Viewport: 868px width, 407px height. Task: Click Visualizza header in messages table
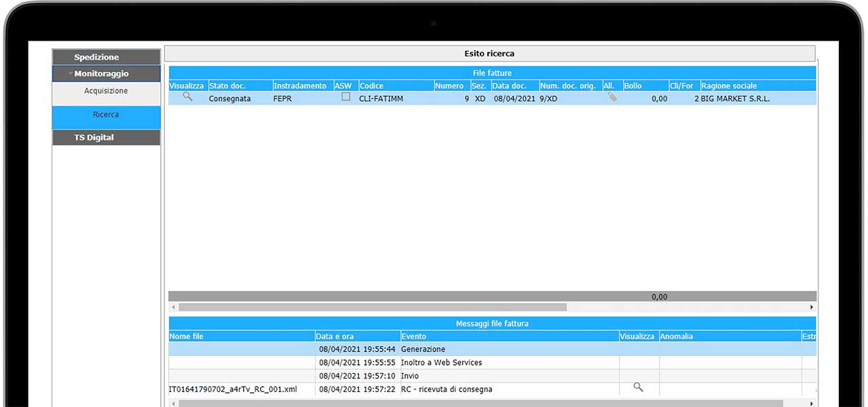pos(639,336)
